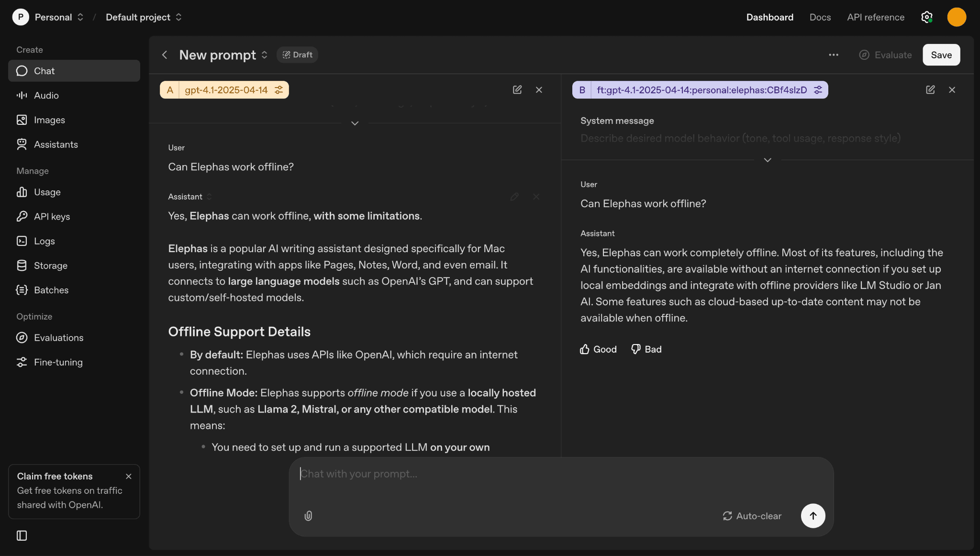Open model A settings sliders icon

(x=278, y=90)
